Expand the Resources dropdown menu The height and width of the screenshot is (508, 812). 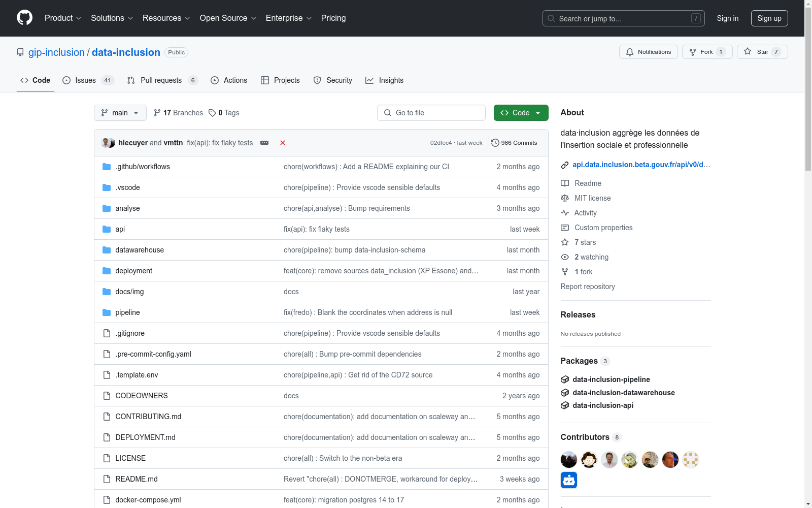[166, 18]
